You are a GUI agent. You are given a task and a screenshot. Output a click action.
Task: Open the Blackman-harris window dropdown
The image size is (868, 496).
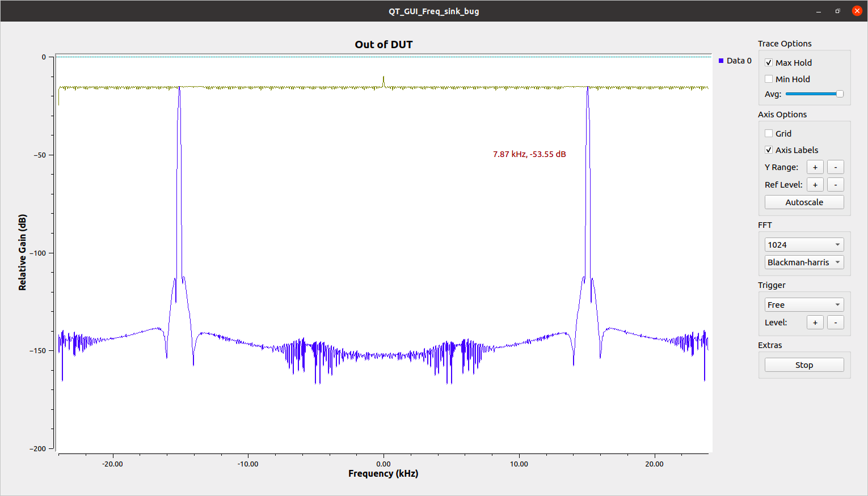[x=804, y=262]
